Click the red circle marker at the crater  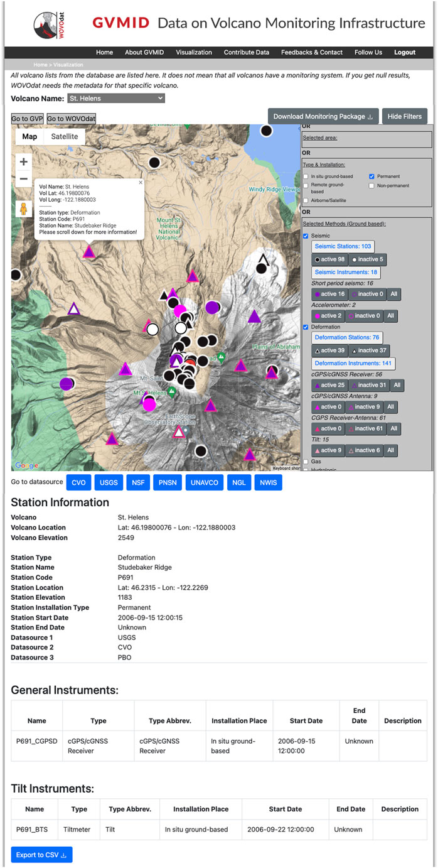point(191,362)
